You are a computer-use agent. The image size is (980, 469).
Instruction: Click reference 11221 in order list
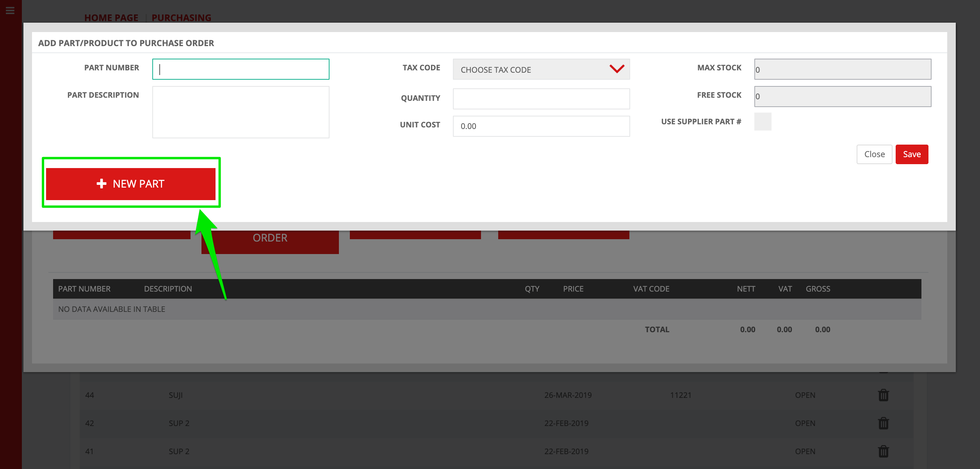tap(681, 395)
